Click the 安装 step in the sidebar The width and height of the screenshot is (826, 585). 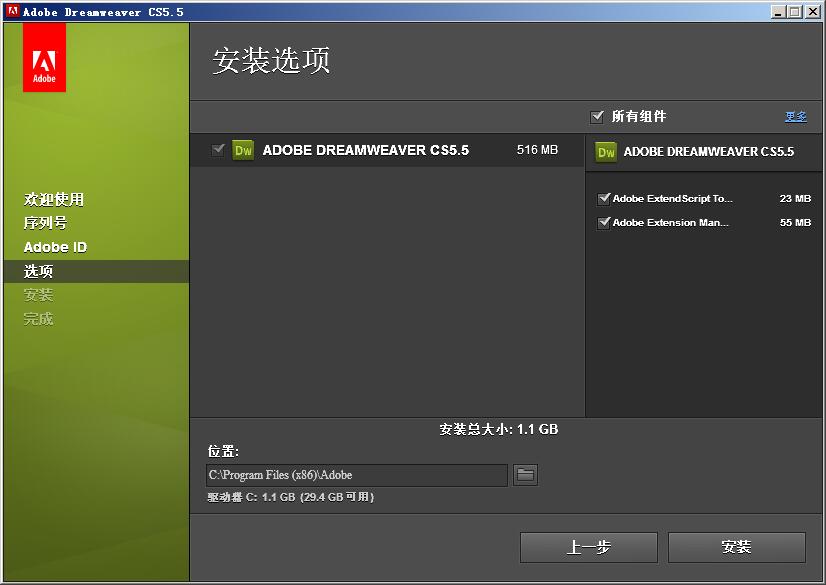tap(38, 295)
